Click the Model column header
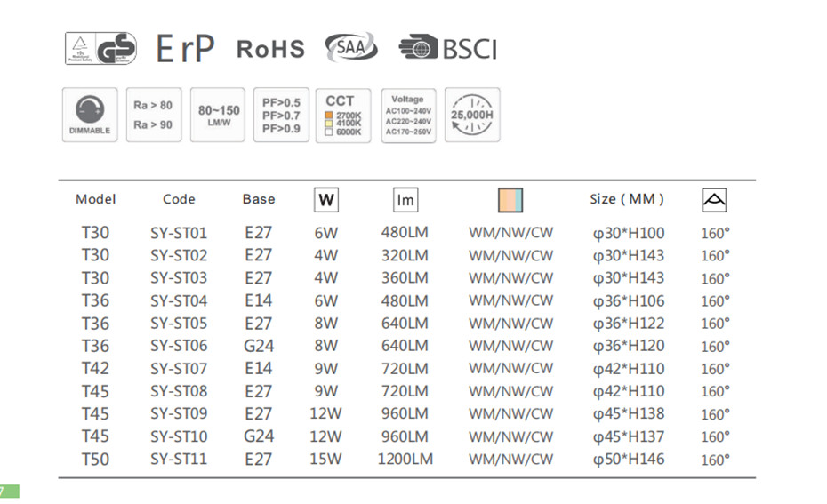The image size is (827, 504). click(96, 199)
